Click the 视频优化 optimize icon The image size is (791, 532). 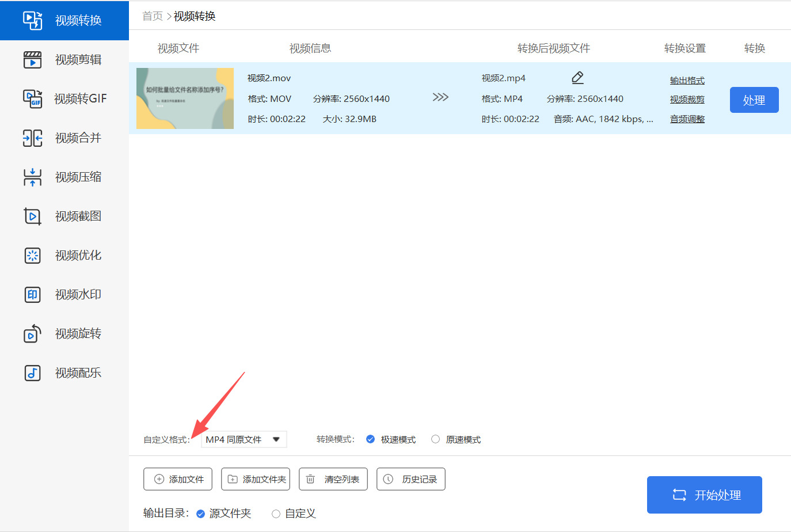tap(32, 255)
